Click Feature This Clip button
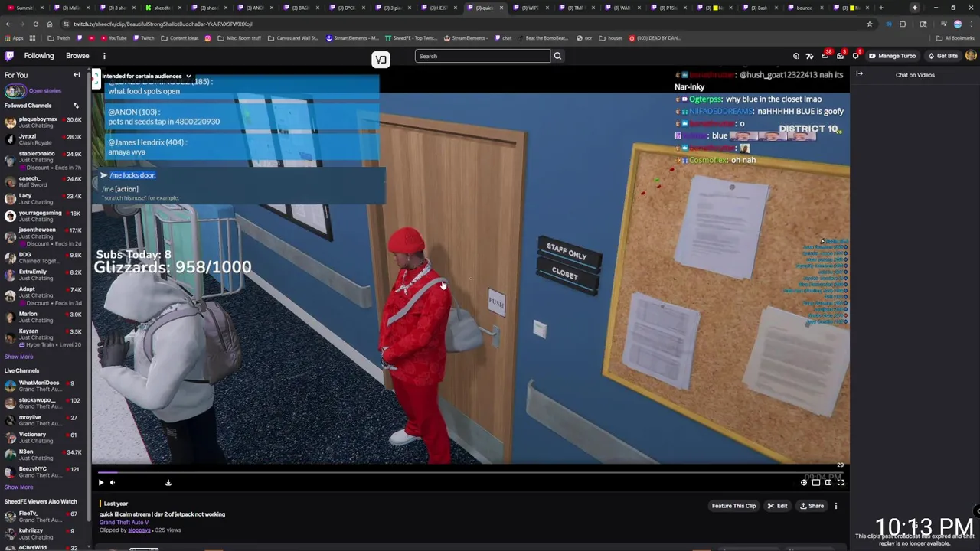The height and width of the screenshot is (551, 980). point(733,506)
